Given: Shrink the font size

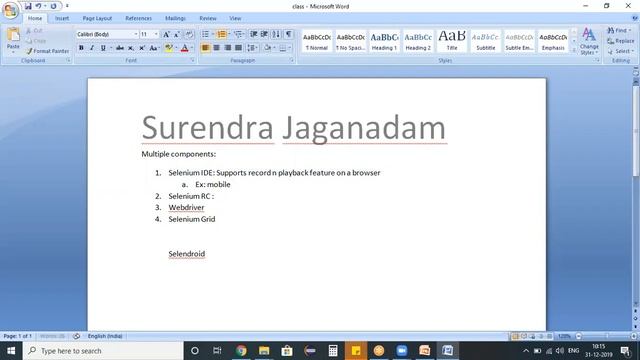Looking at the screenshot, I should [x=177, y=35].
